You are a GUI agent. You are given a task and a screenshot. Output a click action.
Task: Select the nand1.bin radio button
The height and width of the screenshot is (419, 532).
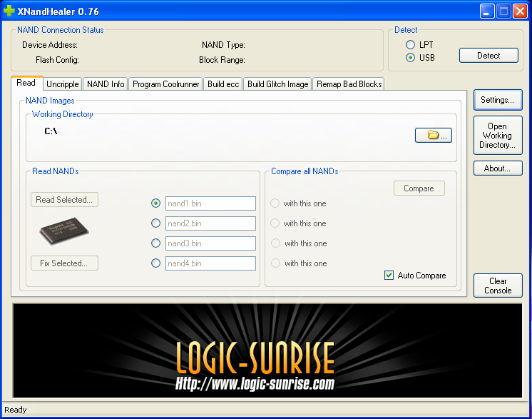click(x=155, y=203)
